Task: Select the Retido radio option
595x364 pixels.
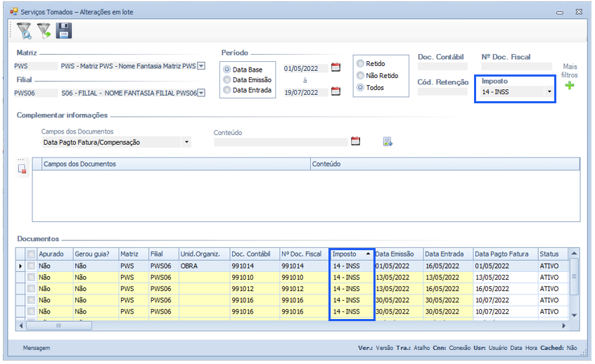Action: 361,63
